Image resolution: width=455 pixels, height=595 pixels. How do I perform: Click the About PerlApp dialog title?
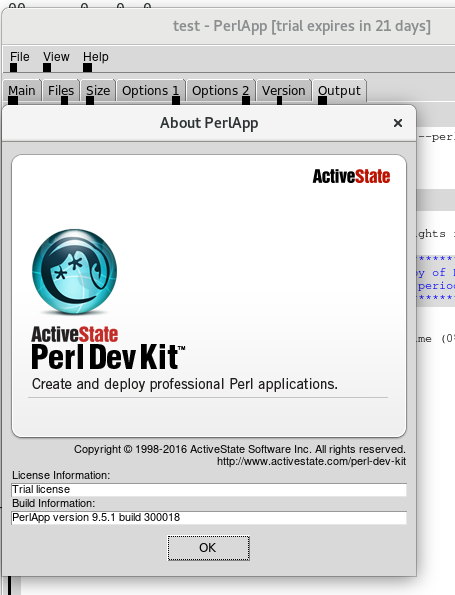(209, 123)
